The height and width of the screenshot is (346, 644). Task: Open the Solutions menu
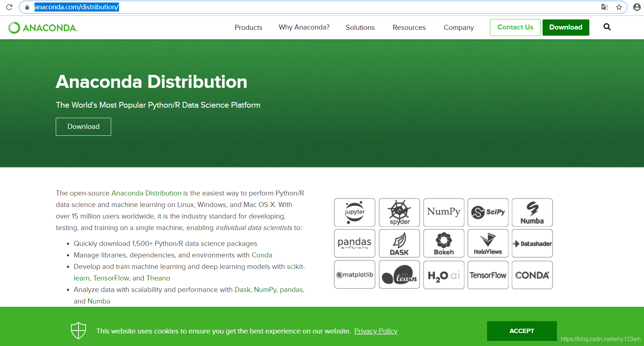click(360, 27)
